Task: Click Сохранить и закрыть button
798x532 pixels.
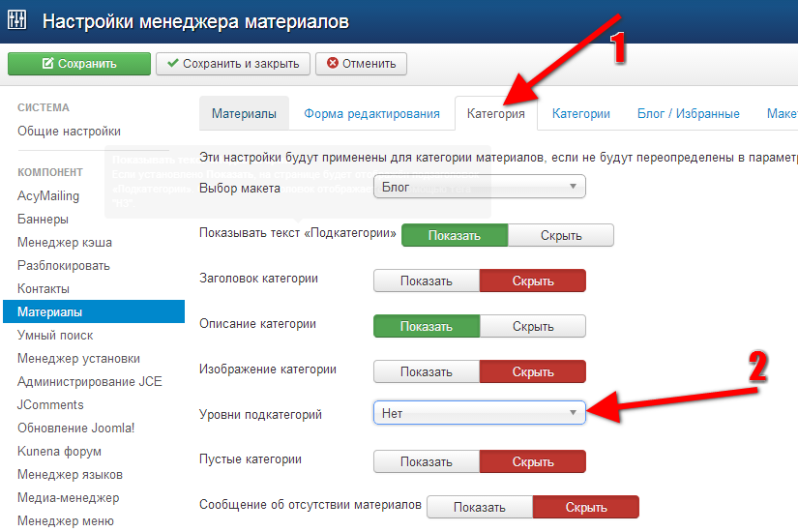Action: point(233,64)
